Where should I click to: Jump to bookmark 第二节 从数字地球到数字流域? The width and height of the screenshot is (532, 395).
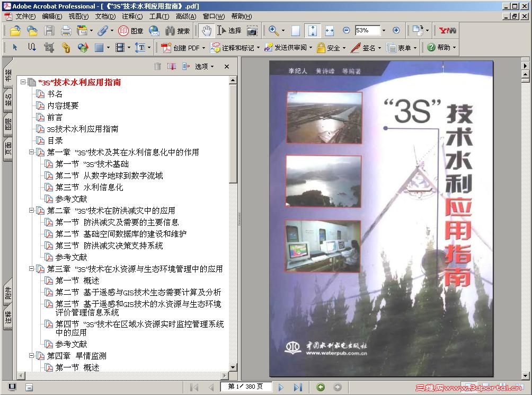click(x=109, y=175)
